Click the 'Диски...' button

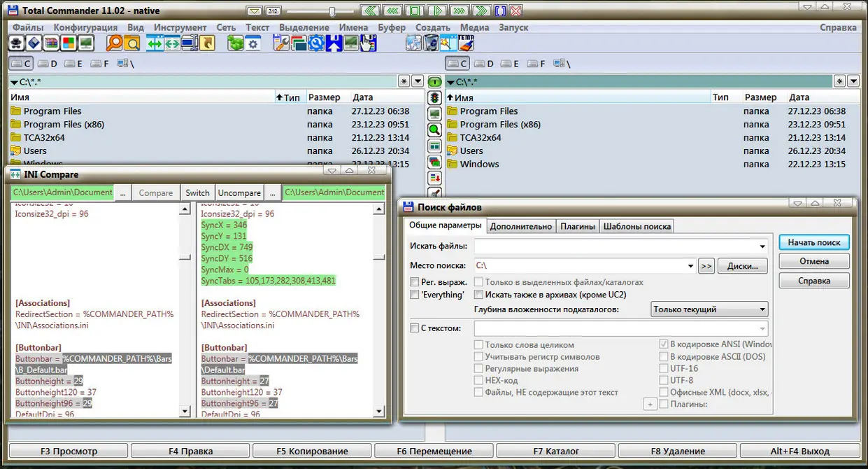point(742,266)
